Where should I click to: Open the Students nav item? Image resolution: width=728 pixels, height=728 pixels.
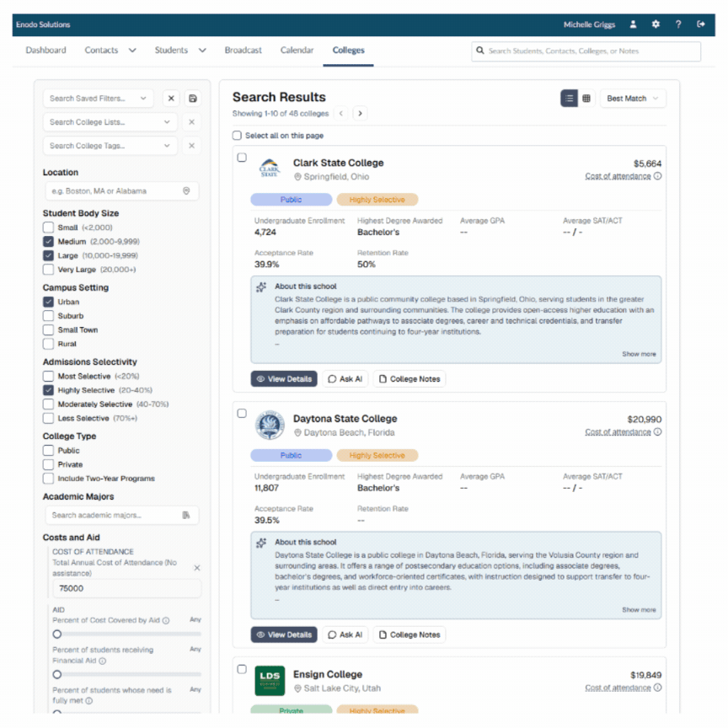click(x=171, y=51)
